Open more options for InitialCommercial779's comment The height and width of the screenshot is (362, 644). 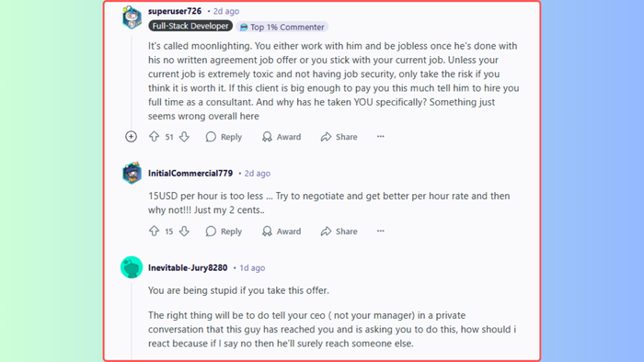coord(381,232)
